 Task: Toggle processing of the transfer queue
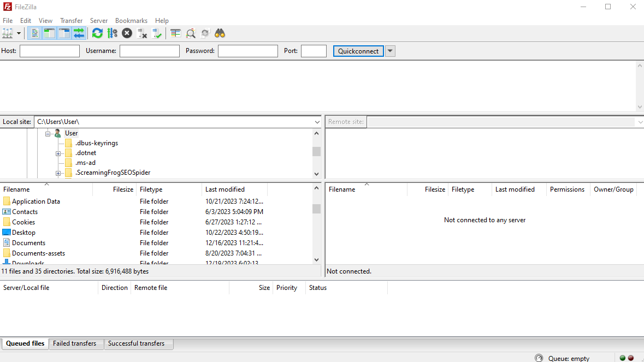click(x=112, y=33)
